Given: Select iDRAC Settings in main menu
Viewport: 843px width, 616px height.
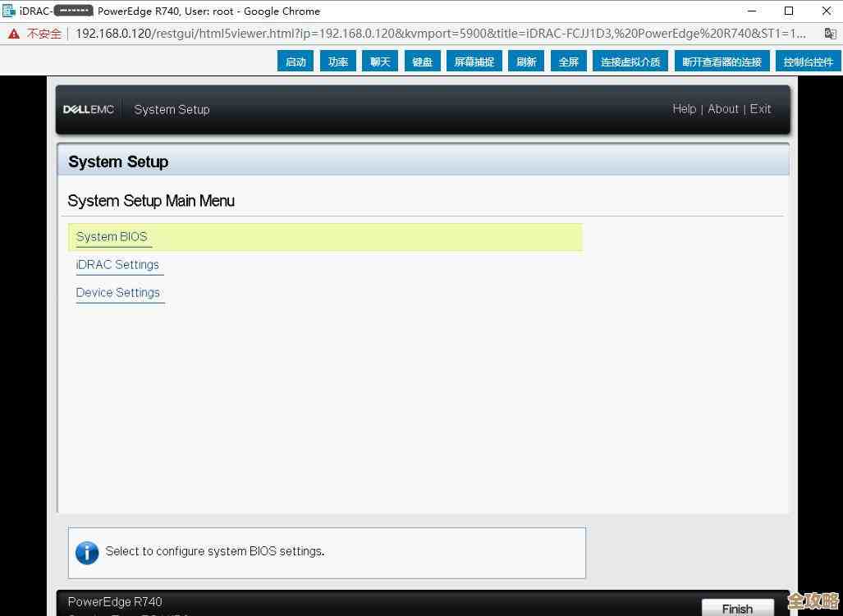Looking at the screenshot, I should [117, 265].
